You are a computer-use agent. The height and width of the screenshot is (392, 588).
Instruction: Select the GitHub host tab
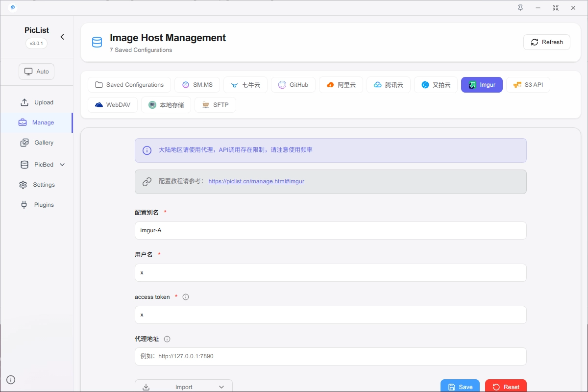click(x=293, y=85)
